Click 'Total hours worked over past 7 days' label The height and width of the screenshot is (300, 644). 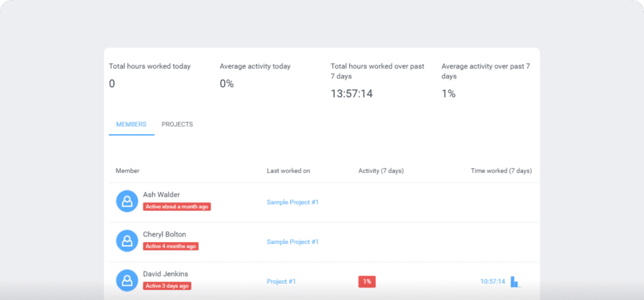click(x=377, y=71)
